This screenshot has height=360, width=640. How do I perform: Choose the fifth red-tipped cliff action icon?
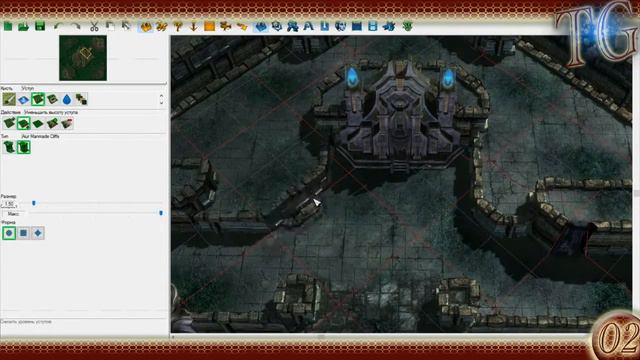(x=67, y=123)
